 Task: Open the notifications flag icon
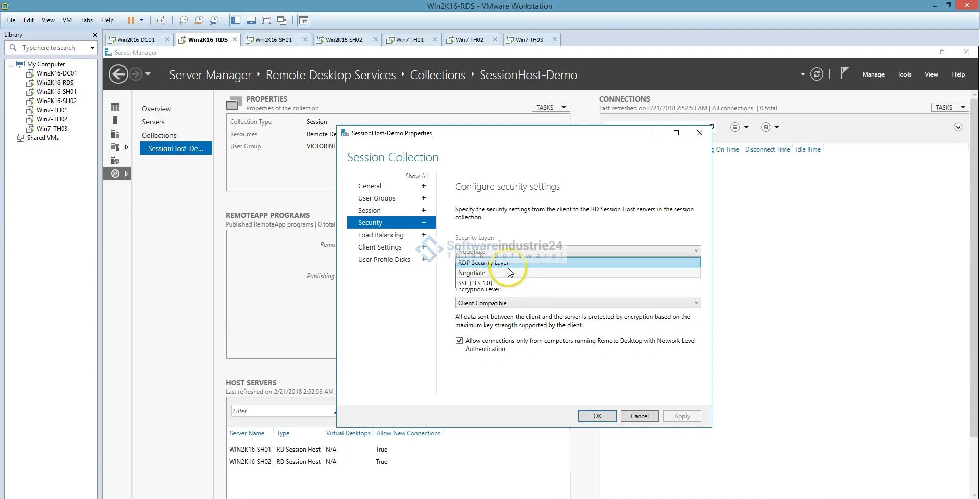pyautogui.click(x=844, y=74)
